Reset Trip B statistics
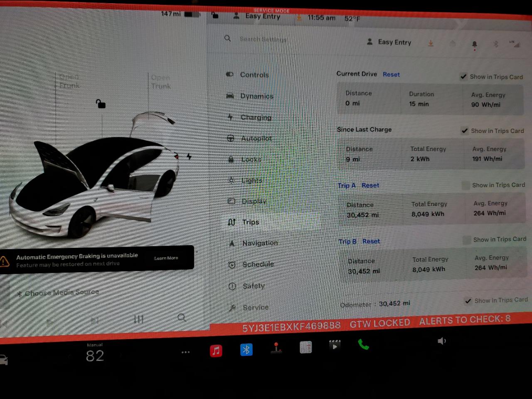The image size is (532, 399). pos(371,241)
